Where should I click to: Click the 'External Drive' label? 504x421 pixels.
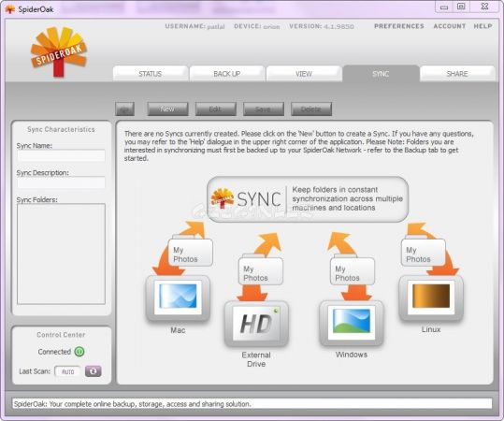tap(256, 359)
